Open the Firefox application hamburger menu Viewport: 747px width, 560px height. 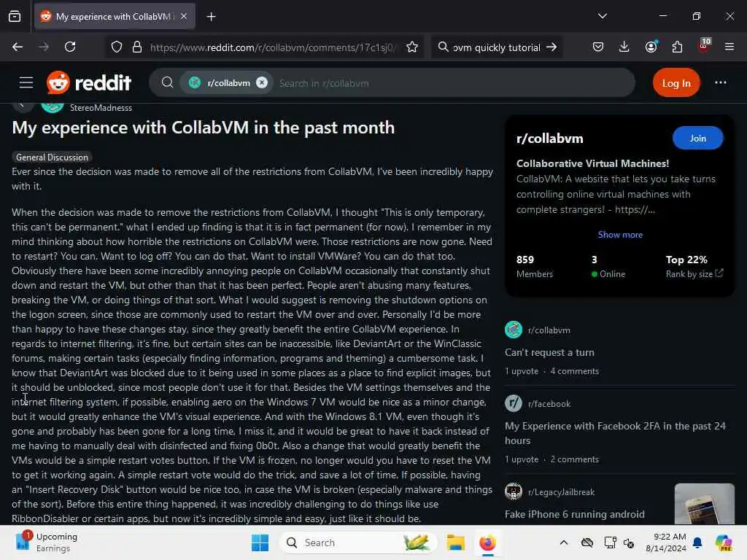coord(729,47)
